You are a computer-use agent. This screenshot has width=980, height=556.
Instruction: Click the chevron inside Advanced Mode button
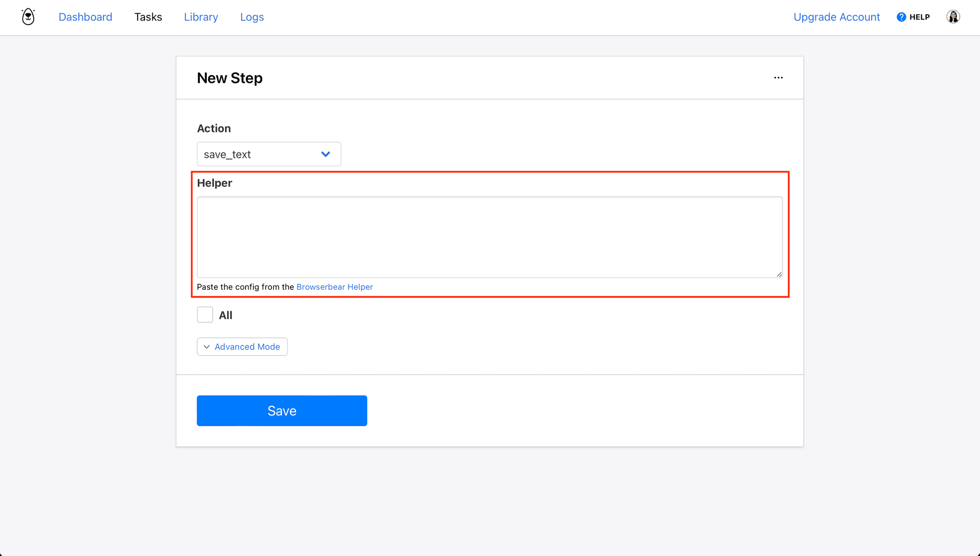[206, 347]
